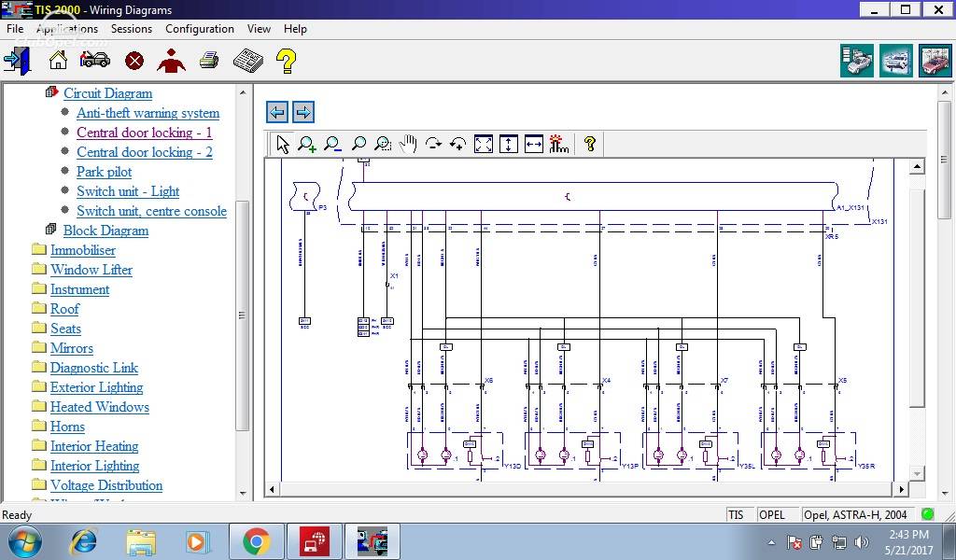
Task: Expand the Window Lifter folder
Action: (x=91, y=270)
